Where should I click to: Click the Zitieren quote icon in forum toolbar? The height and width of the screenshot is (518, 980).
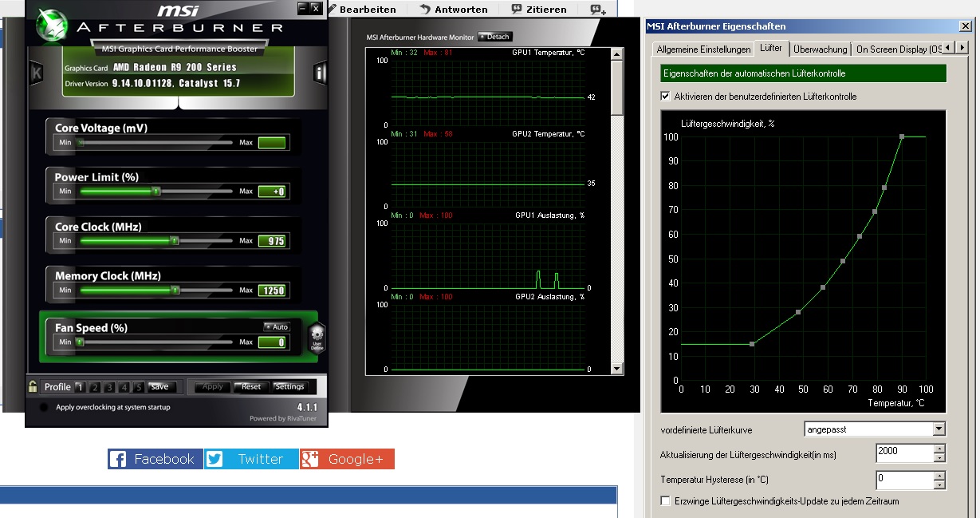pos(517,10)
